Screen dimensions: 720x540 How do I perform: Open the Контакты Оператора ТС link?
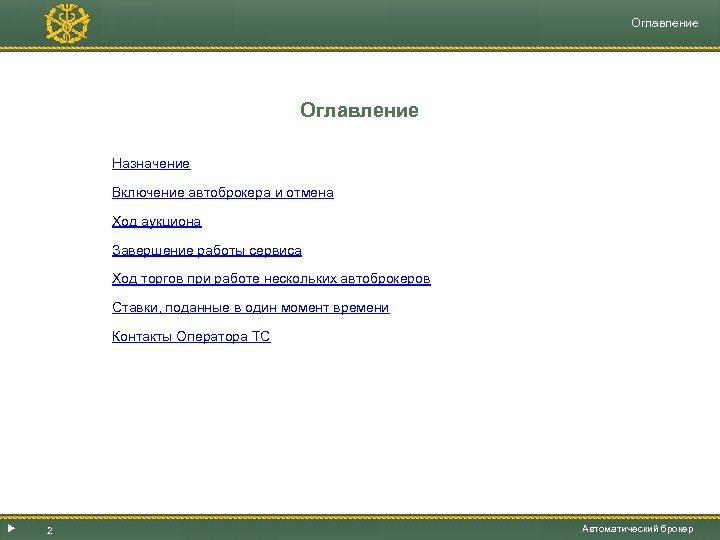191,337
